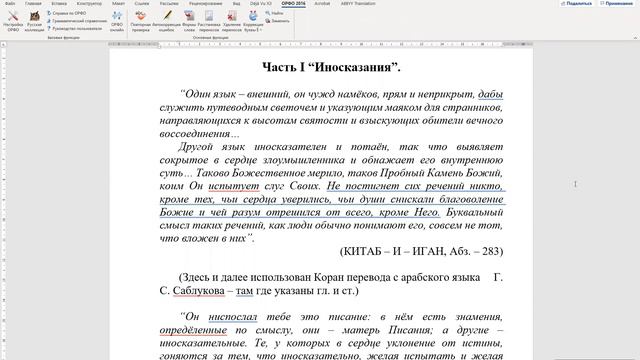Image resolution: width=640 pixels, height=360 pixels.
Task: Run Удаление переносов
Action: coord(232,21)
